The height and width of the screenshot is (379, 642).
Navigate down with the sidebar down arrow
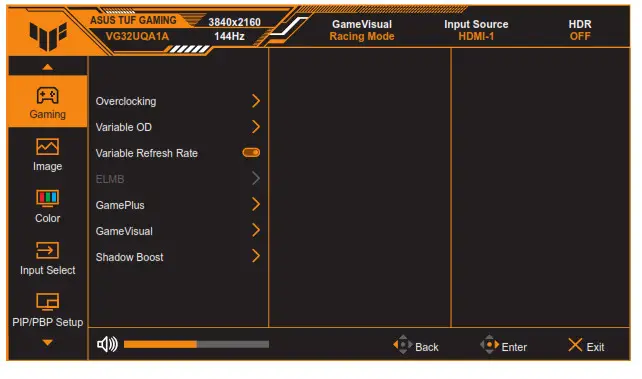tap(47, 342)
